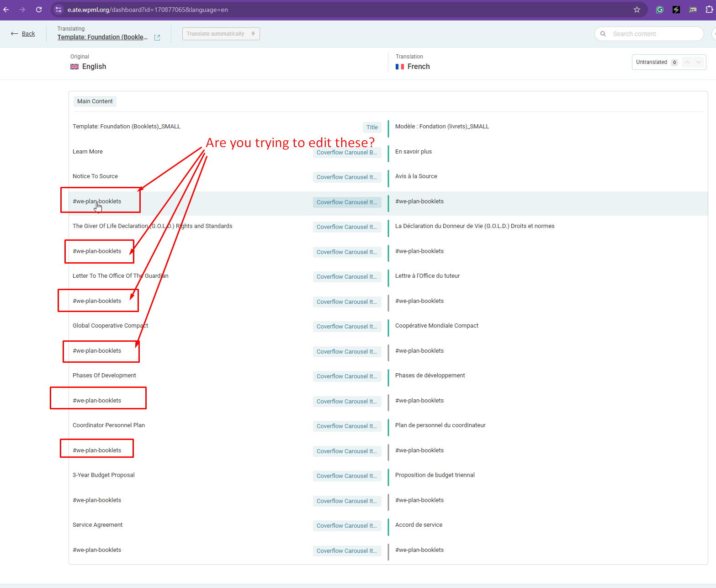
Task: Click the site info icon in address bar
Action: [58, 10]
